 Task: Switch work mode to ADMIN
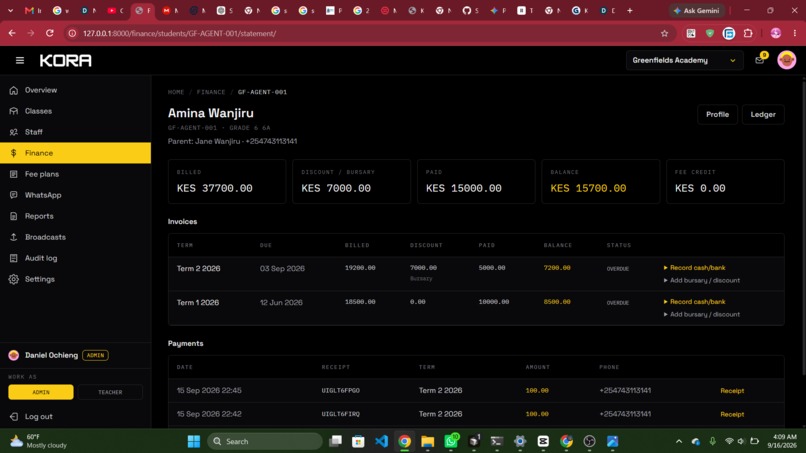pyautogui.click(x=41, y=392)
